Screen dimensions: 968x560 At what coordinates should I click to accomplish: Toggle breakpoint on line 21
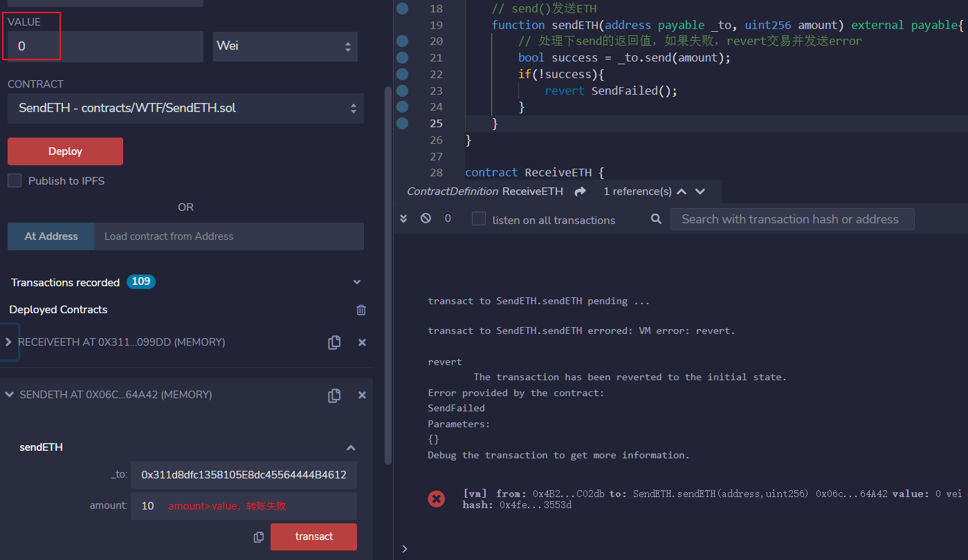coord(402,57)
